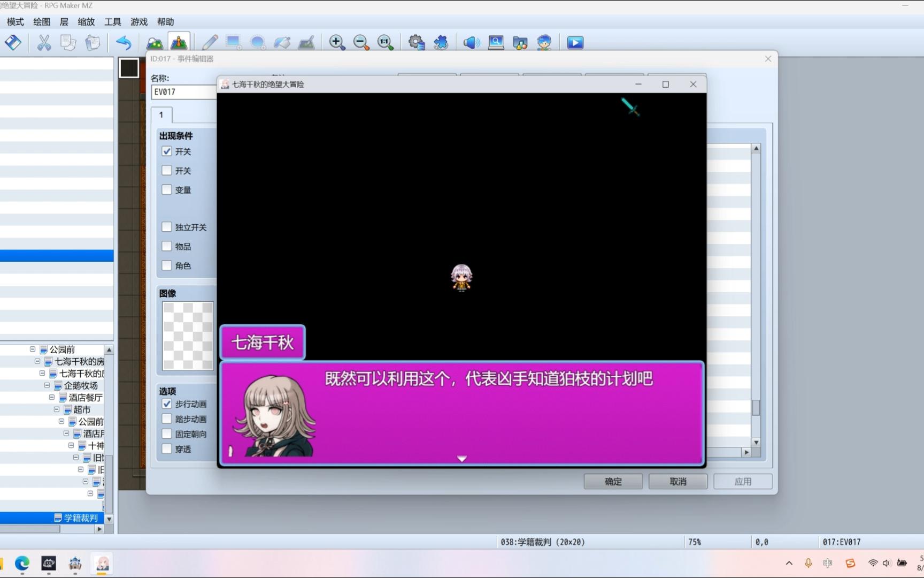Open the Character Generator icon
This screenshot has width=924, height=578.
(x=544, y=42)
